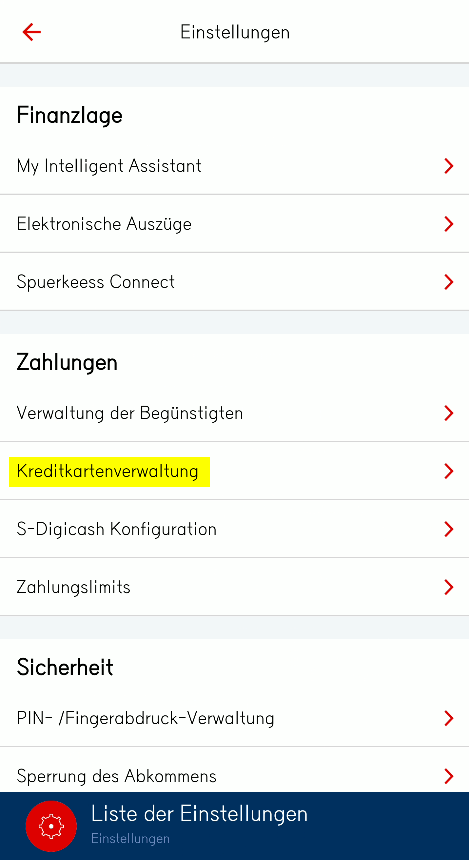Tap the Kreditkartenverwaltung row arrow

coord(449,471)
